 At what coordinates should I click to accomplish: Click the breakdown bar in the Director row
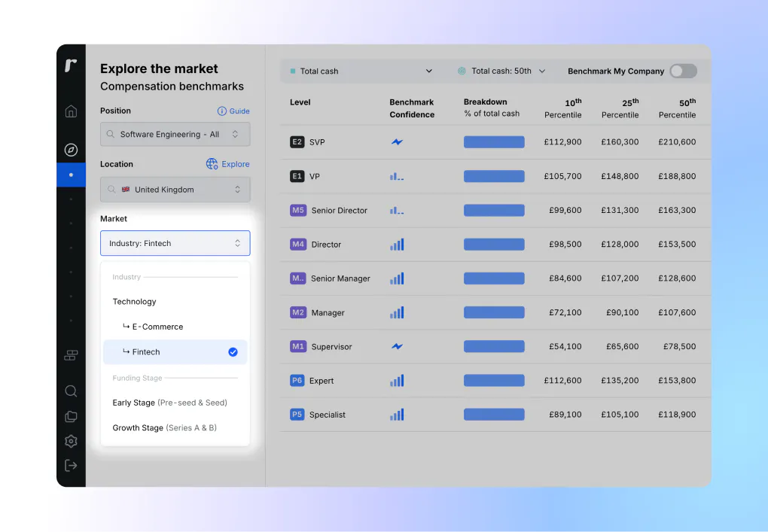[x=494, y=244]
